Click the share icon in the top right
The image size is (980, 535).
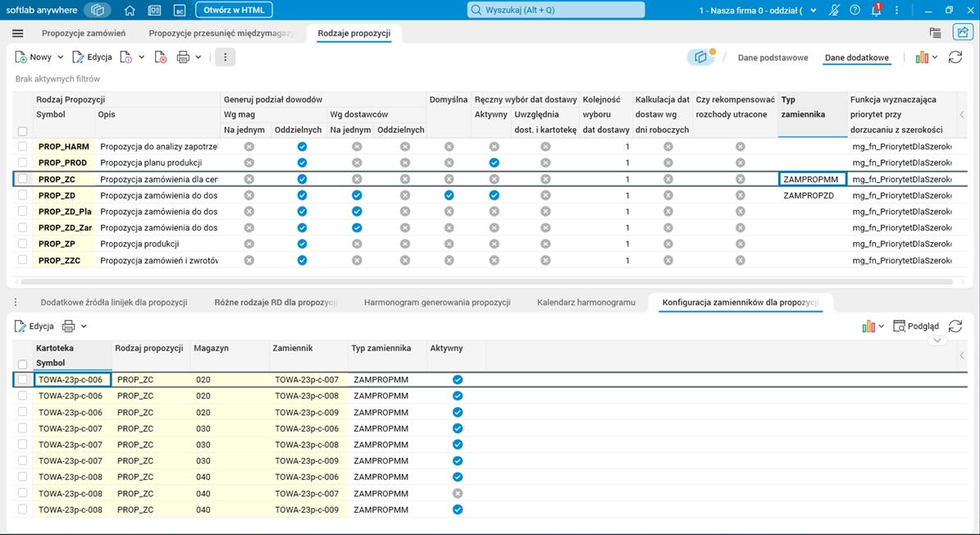click(x=962, y=33)
